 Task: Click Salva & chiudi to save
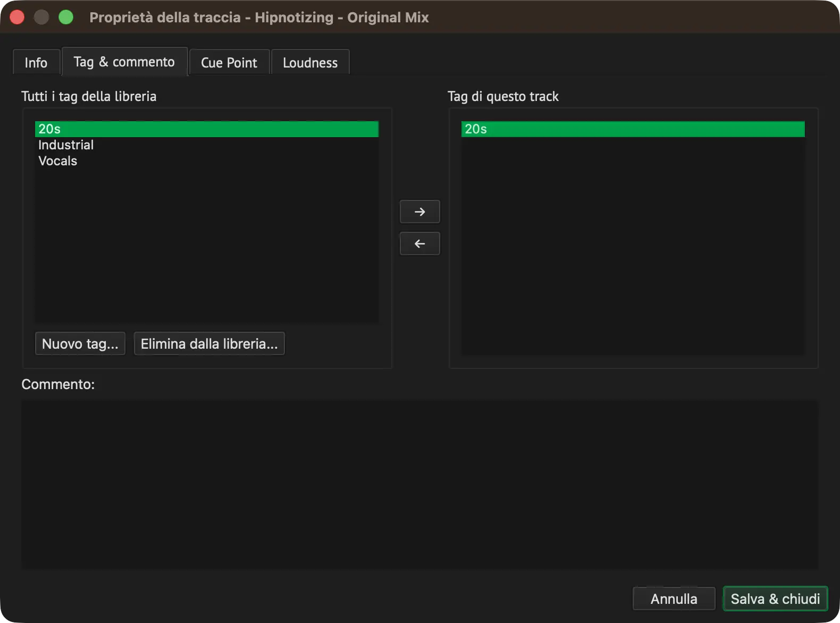(775, 599)
